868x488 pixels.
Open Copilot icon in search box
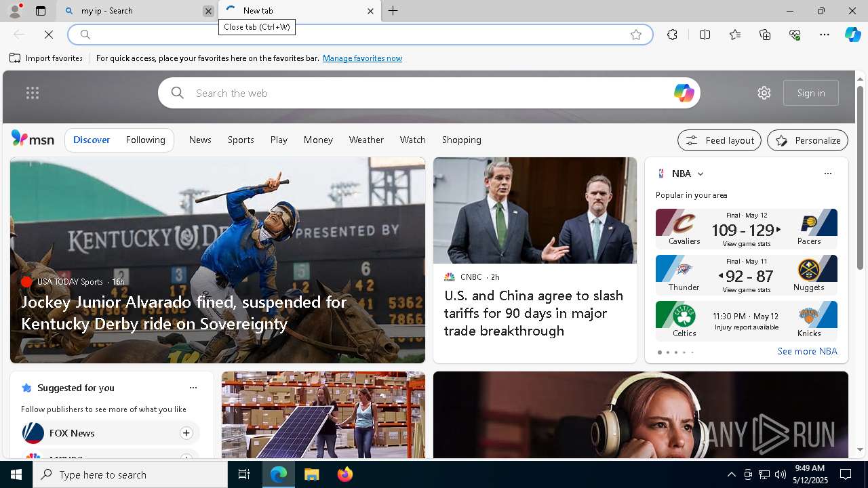(684, 93)
